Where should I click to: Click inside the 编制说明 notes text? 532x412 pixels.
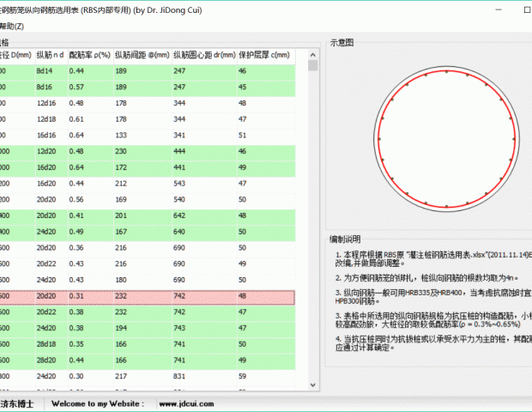pos(425,300)
